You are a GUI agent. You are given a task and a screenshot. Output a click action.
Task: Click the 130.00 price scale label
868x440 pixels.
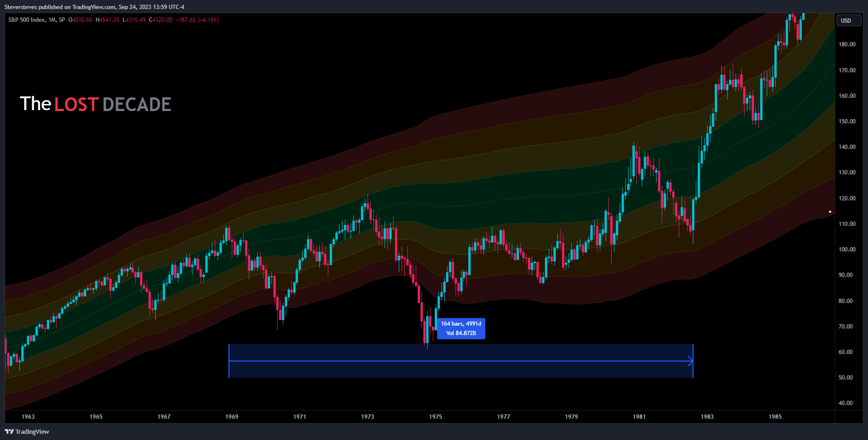tap(847, 173)
